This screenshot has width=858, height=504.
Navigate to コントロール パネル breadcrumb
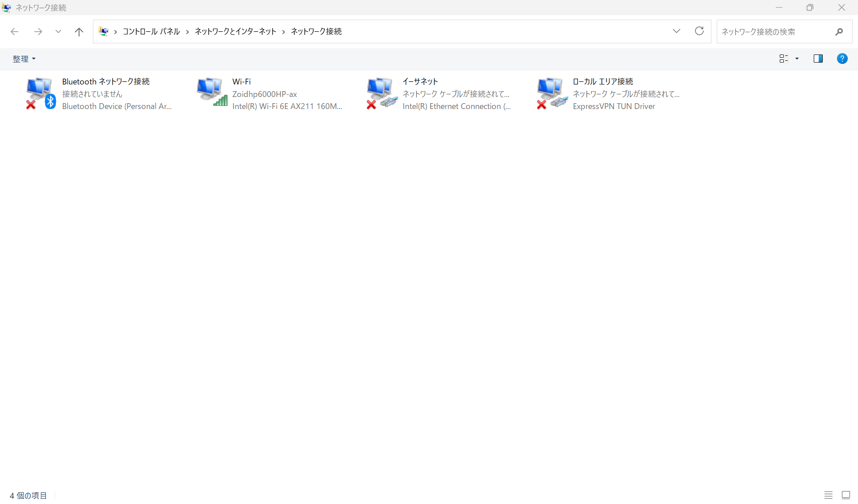pos(151,31)
